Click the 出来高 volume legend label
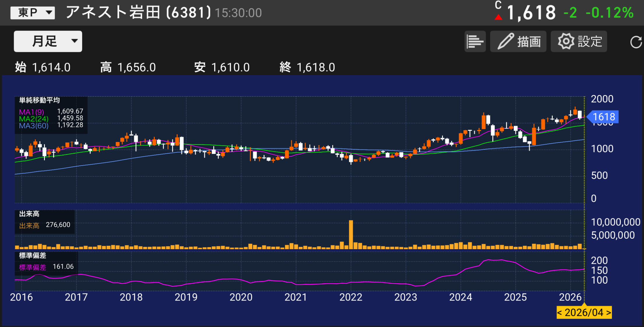The width and height of the screenshot is (644, 327). [29, 214]
